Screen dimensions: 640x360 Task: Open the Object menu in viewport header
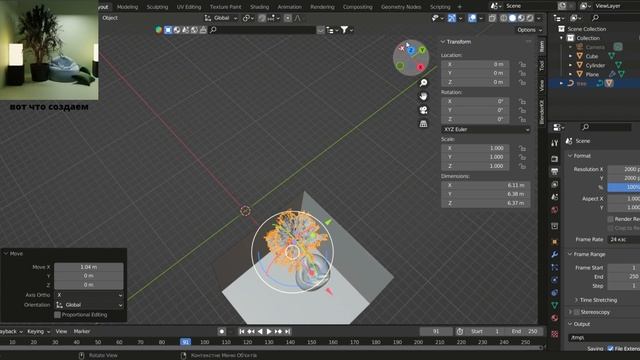click(110, 18)
